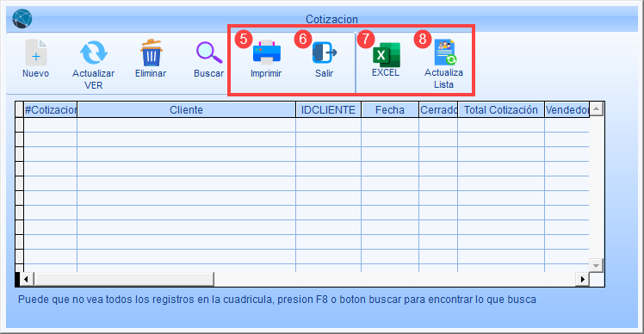Click the horizontal scrollbar left arrow

[26, 280]
